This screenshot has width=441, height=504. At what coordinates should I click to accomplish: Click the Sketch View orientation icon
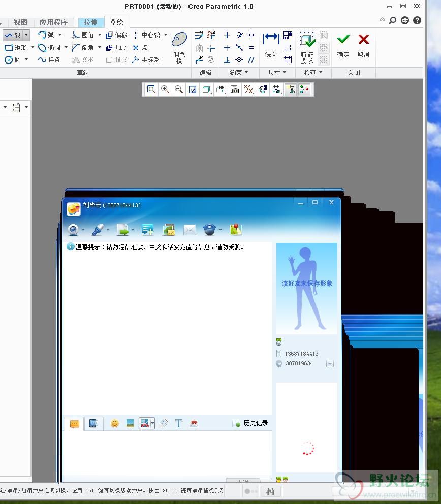[262, 89]
